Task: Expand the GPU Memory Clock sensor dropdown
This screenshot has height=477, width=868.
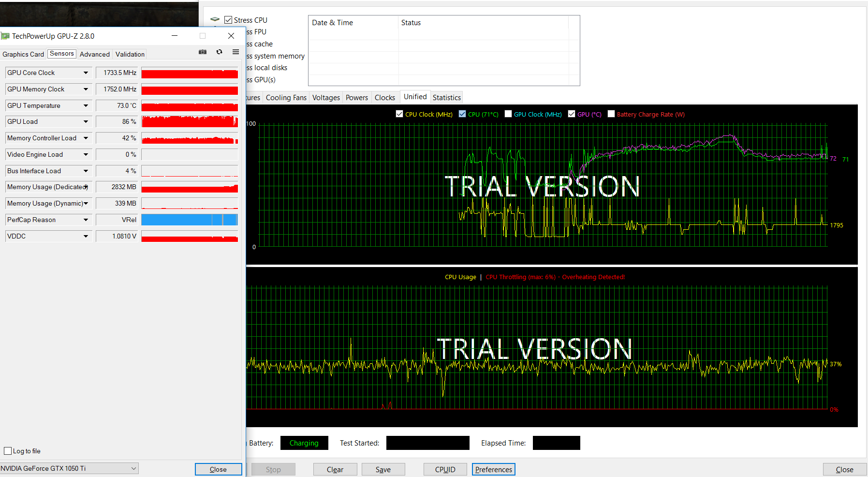Action: click(86, 89)
